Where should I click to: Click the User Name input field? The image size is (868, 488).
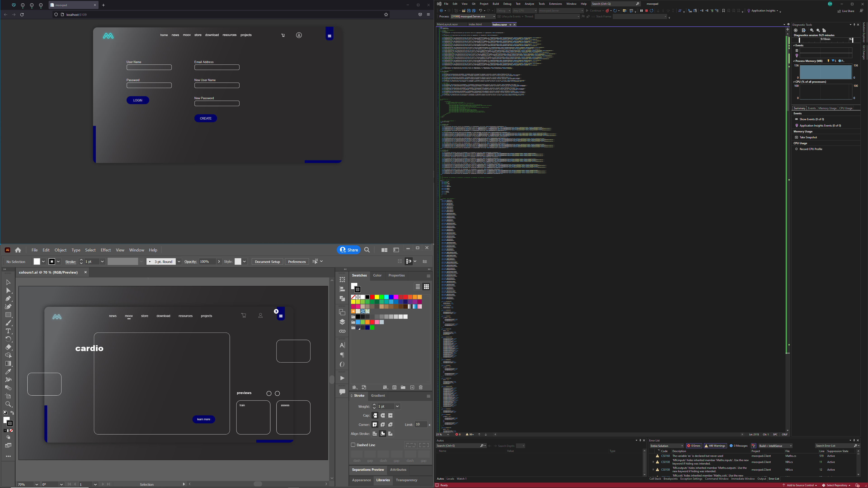click(149, 67)
